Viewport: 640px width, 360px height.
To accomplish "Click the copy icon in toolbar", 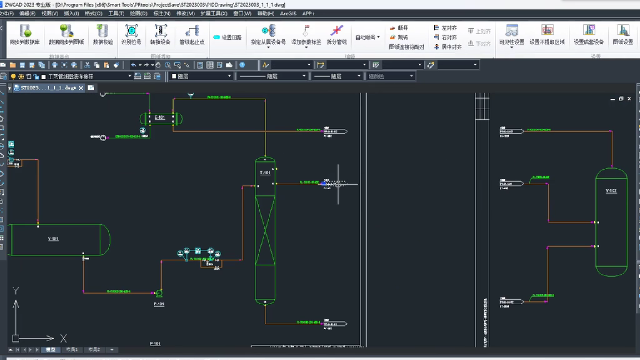I will tap(97, 65).
